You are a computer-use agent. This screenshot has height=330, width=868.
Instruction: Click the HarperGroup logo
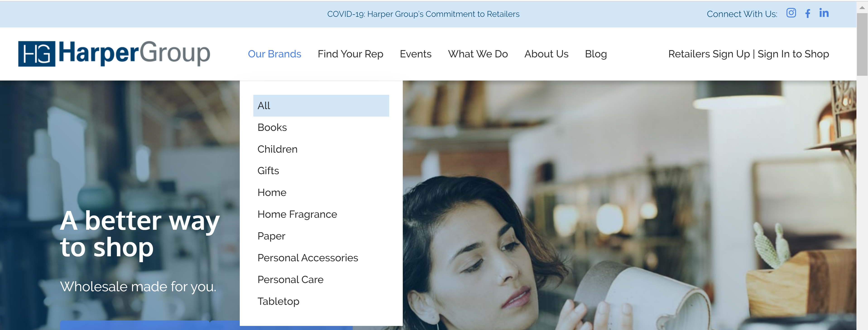pyautogui.click(x=114, y=53)
